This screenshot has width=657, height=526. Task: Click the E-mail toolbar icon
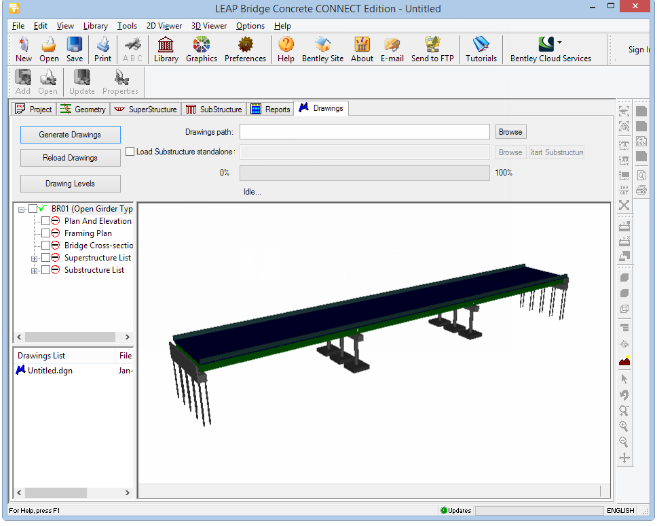pyautogui.click(x=392, y=49)
